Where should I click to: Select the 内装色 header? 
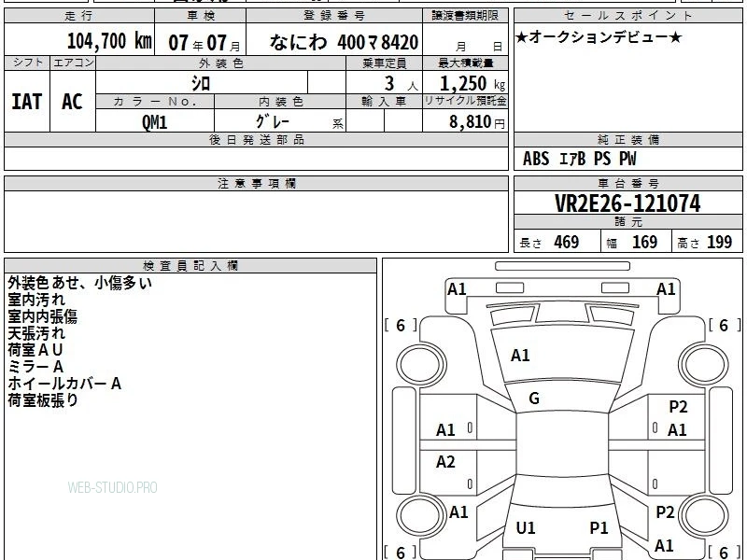coord(280,102)
